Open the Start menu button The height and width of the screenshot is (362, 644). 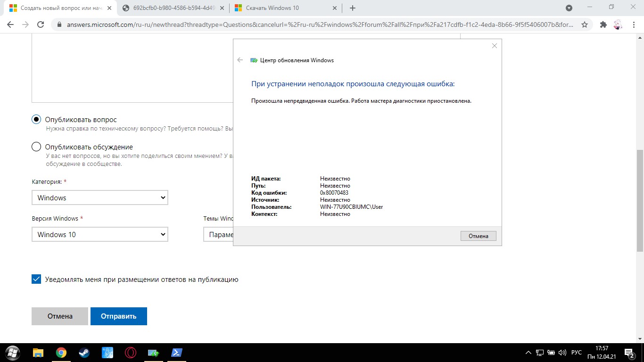coord(13,353)
